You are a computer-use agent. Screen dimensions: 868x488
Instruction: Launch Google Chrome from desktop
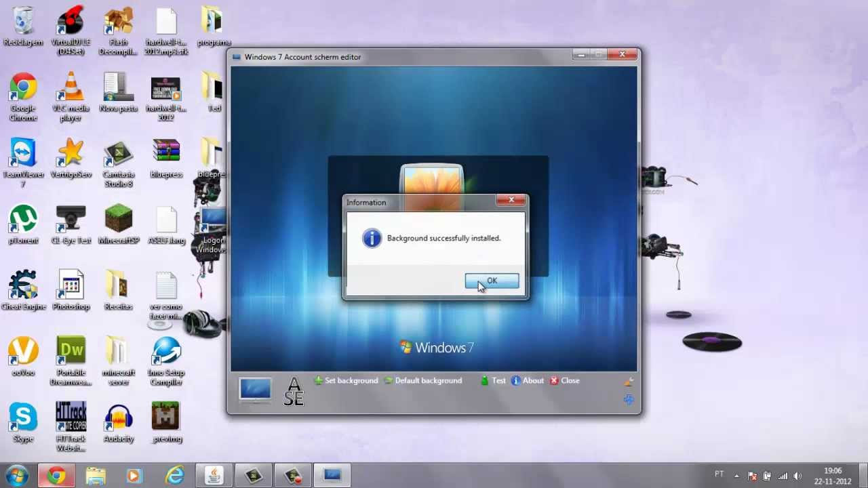(x=23, y=97)
